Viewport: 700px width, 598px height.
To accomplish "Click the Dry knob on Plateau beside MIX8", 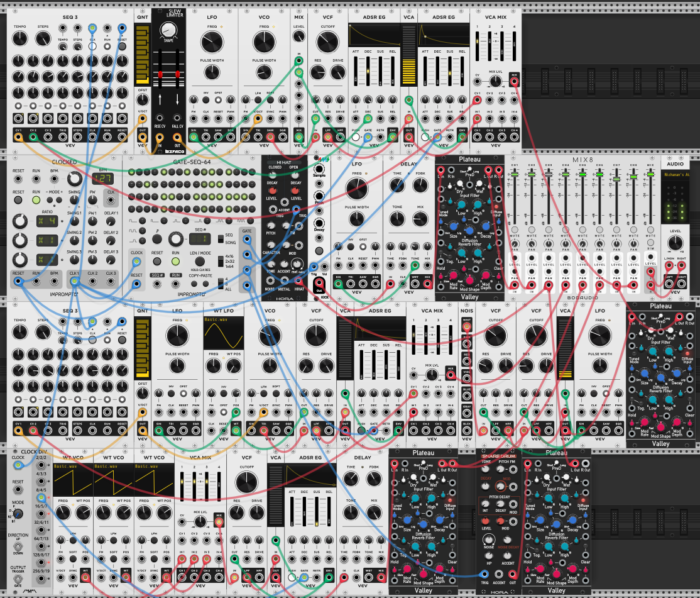I will click(459, 182).
